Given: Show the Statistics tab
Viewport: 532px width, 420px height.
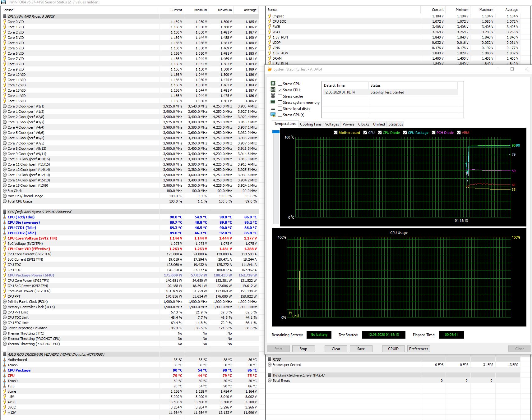Looking at the screenshot, I should (396, 124).
